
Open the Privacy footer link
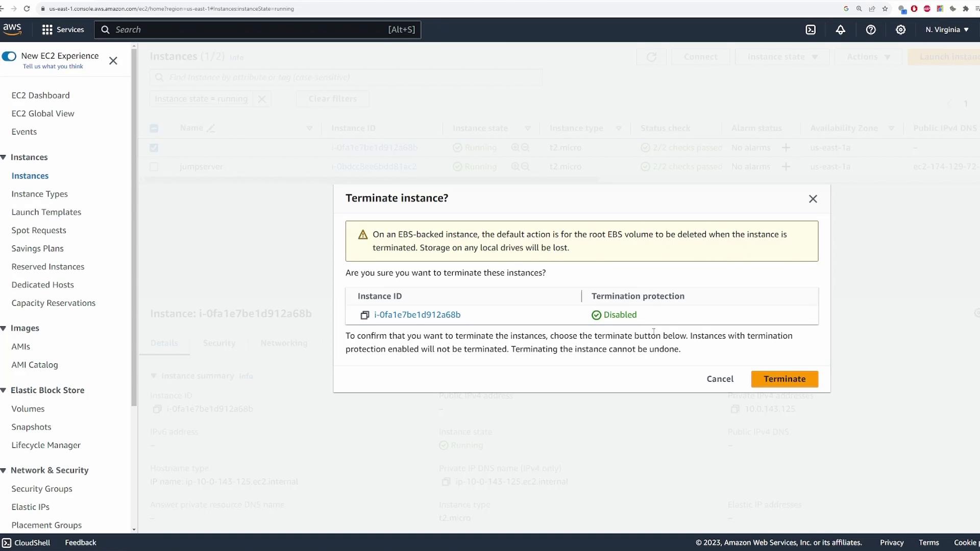[892, 543]
